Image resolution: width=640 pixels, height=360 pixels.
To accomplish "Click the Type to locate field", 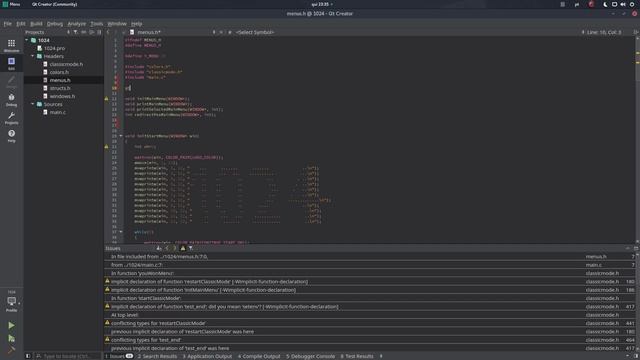I will click(68, 356).
